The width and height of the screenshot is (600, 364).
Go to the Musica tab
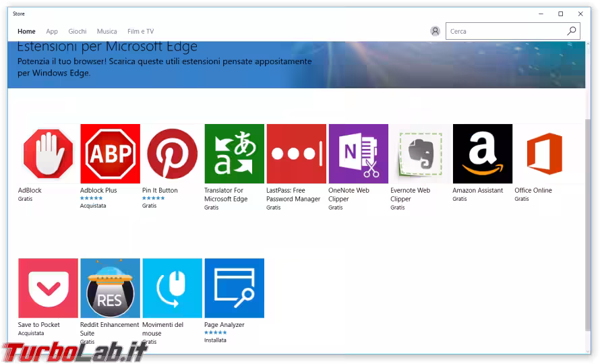pyautogui.click(x=107, y=32)
